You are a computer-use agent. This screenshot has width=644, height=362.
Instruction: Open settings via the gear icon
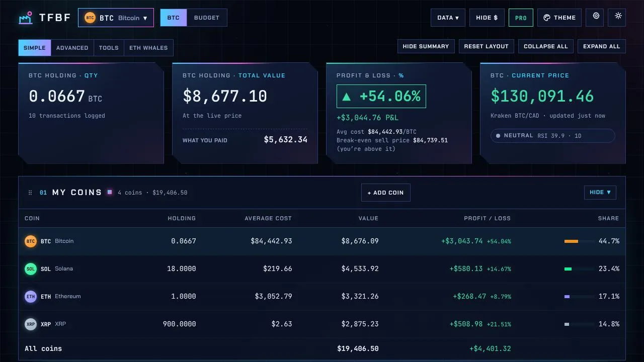point(596,16)
